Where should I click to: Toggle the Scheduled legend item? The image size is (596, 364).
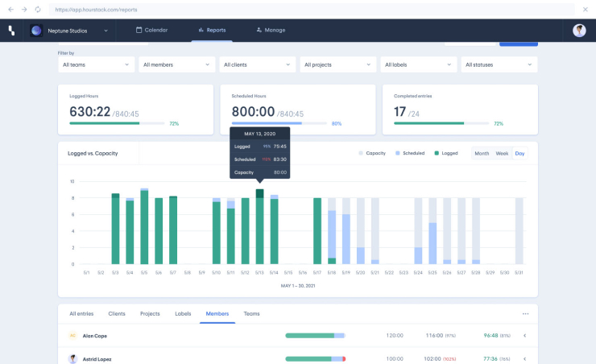click(410, 153)
